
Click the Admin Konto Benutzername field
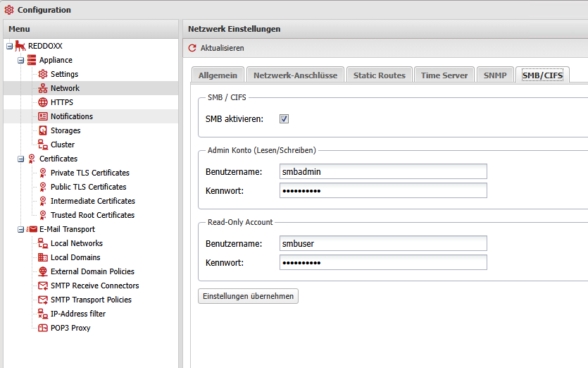pos(383,171)
